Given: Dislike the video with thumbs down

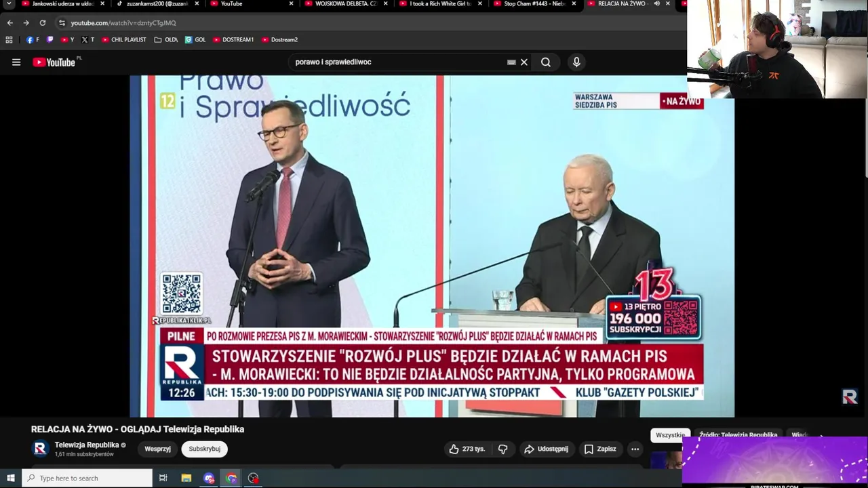Looking at the screenshot, I should coord(502,449).
